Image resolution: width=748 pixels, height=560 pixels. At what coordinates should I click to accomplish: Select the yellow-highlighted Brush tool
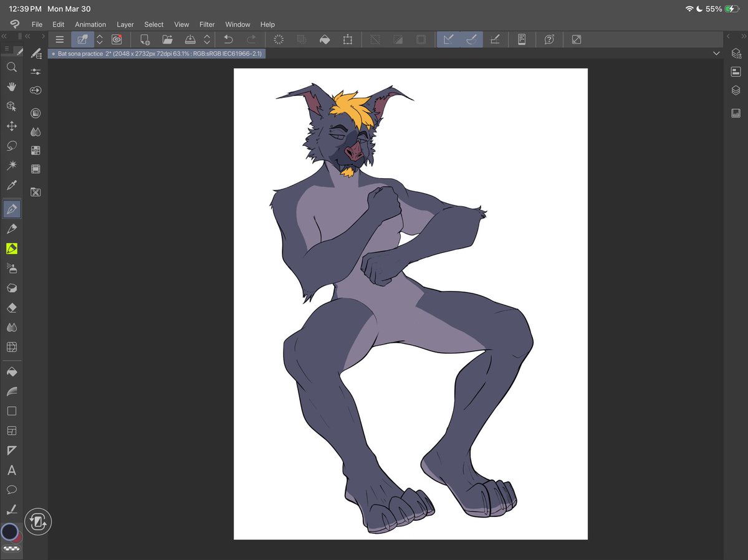tap(11, 249)
